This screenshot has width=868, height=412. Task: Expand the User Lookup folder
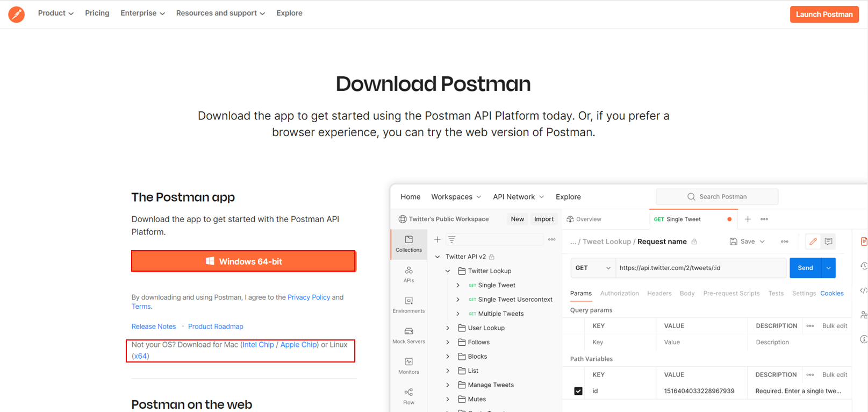click(x=448, y=328)
